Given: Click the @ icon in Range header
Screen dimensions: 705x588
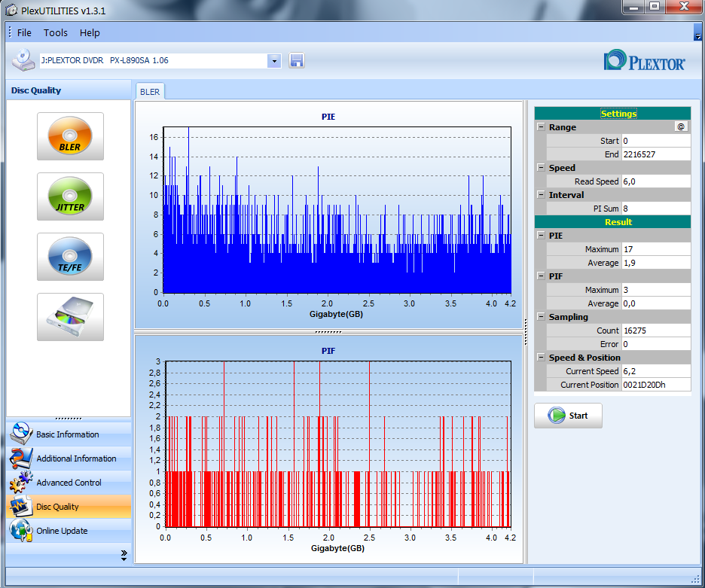Looking at the screenshot, I should tap(681, 126).
